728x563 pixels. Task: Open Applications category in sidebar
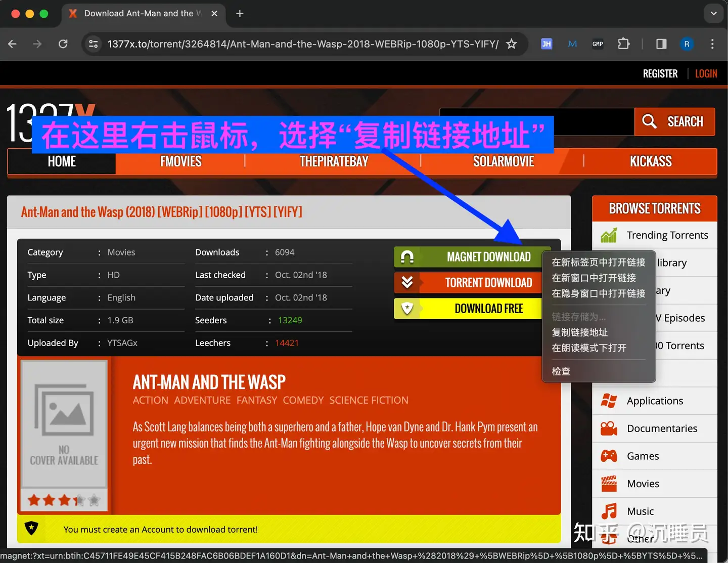[655, 401]
